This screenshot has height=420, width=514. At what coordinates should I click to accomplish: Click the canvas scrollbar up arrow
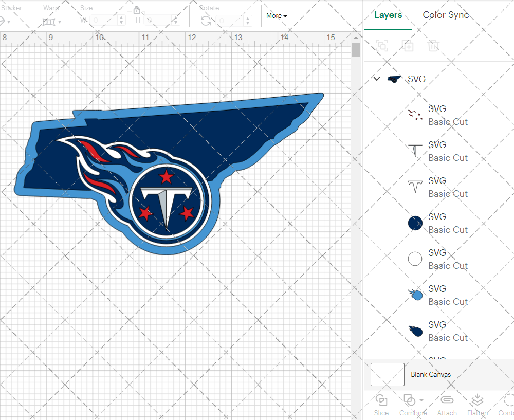pos(356,38)
